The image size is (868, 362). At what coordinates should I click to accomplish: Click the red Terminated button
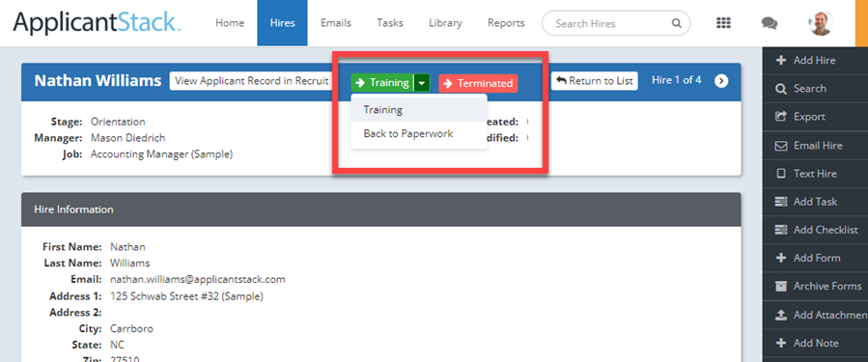click(478, 83)
